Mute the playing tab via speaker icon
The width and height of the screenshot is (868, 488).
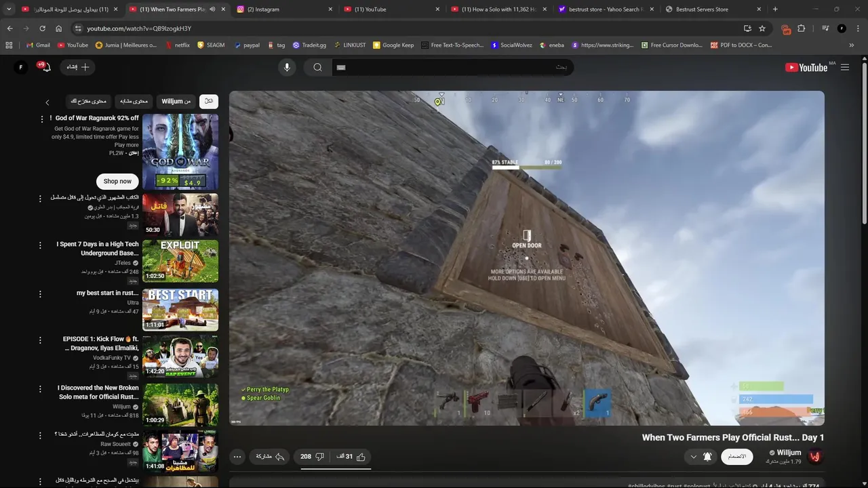click(x=212, y=9)
